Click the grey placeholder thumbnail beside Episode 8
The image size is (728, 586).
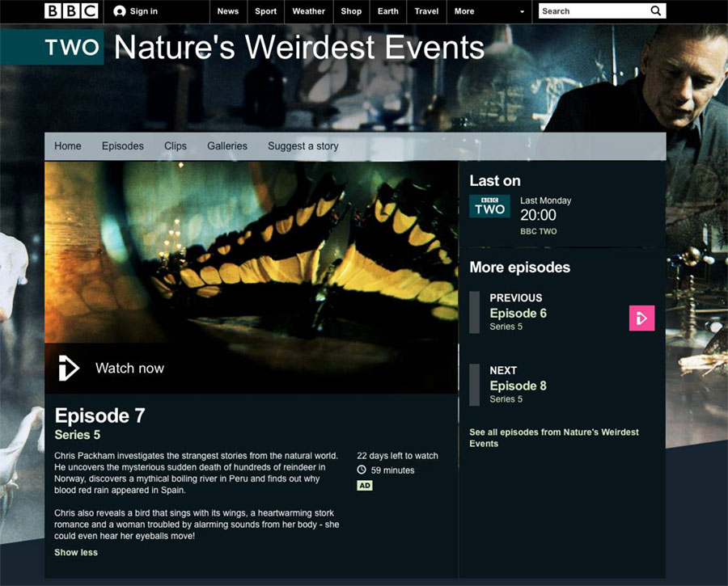(475, 385)
